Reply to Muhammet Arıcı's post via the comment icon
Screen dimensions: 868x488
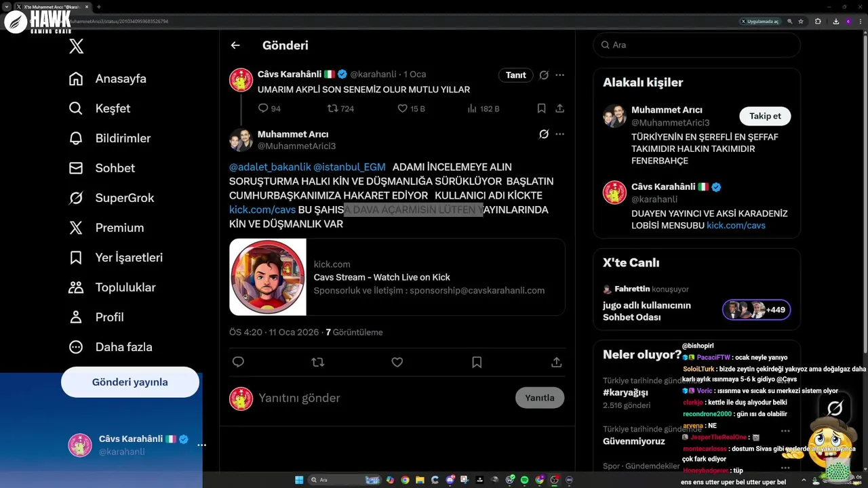click(x=238, y=363)
